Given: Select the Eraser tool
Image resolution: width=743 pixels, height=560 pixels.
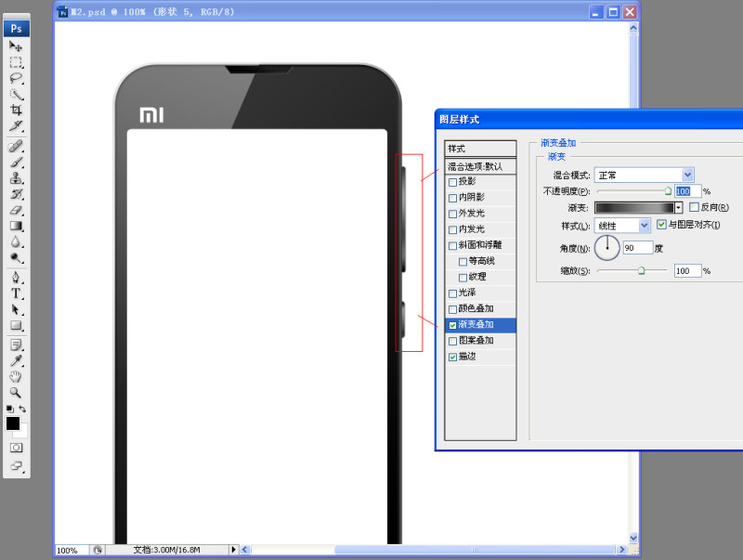Looking at the screenshot, I should coord(16,210).
